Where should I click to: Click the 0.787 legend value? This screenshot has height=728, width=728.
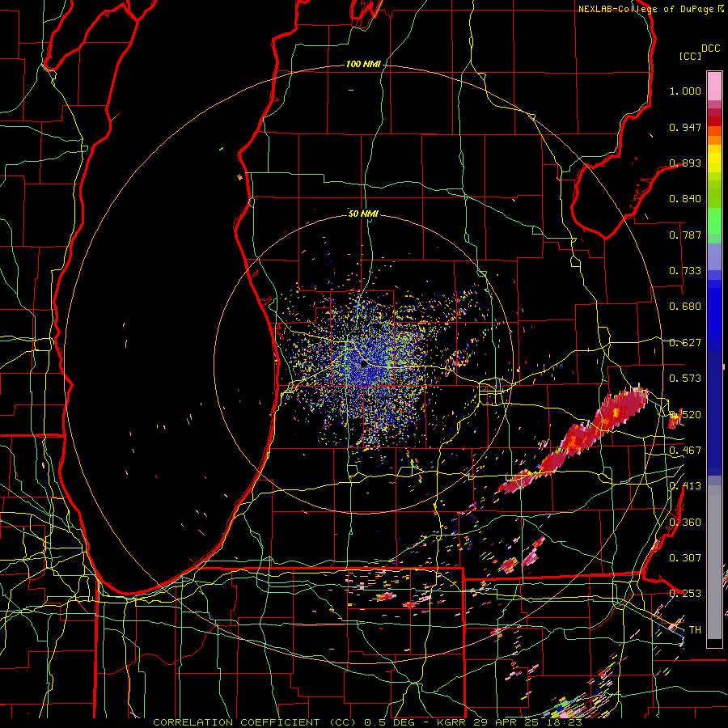click(x=685, y=235)
